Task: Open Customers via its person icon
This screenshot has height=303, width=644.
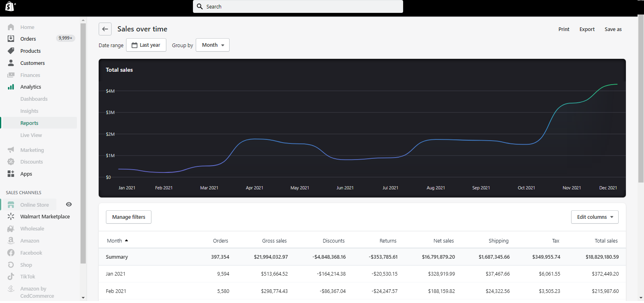Action: tap(11, 63)
